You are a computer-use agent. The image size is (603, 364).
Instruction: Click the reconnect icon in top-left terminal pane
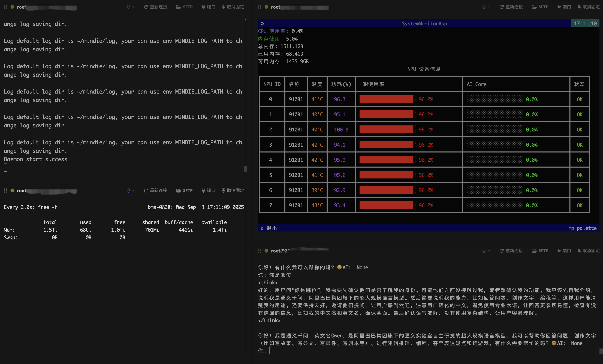pyautogui.click(x=146, y=7)
